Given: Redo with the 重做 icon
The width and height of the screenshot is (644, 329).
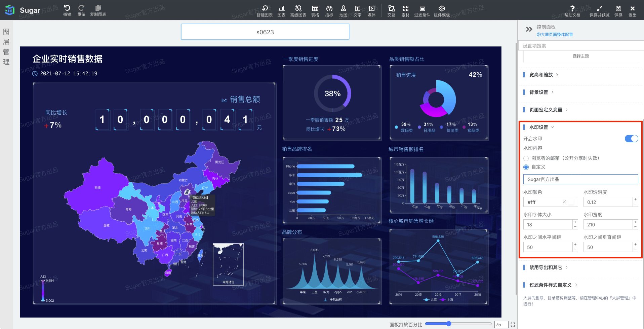Looking at the screenshot, I should pyautogui.click(x=81, y=10).
